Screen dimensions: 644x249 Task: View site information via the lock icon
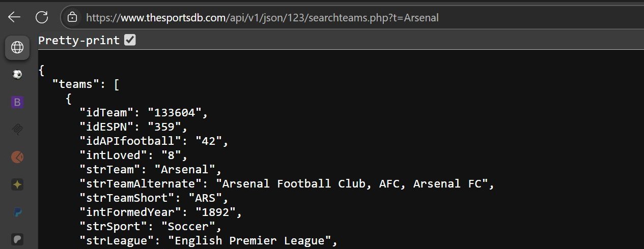pyautogui.click(x=73, y=17)
